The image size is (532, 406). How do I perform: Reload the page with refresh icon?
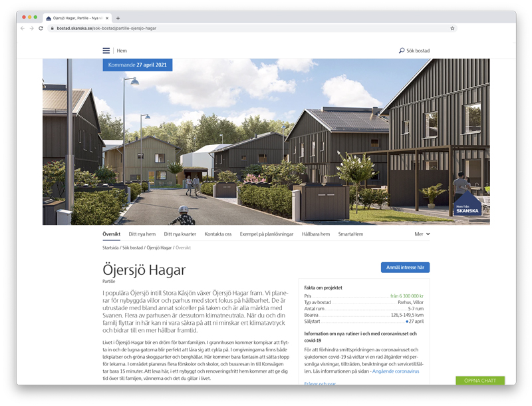pos(41,29)
